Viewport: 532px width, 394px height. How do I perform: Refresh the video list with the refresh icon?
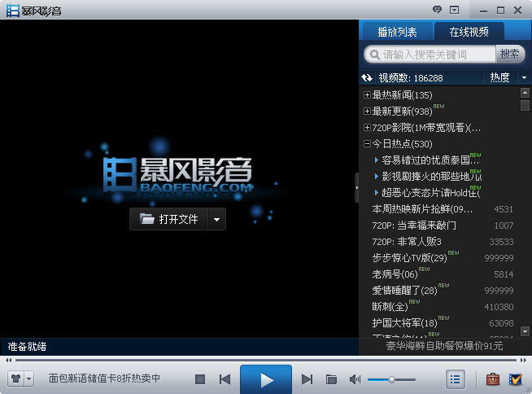tap(367, 78)
